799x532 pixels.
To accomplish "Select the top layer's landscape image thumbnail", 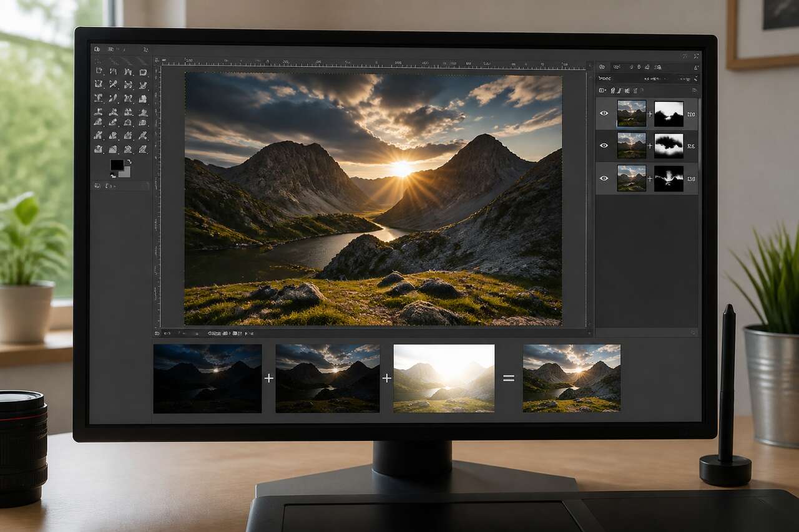I will pyautogui.click(x=632, y=114).
